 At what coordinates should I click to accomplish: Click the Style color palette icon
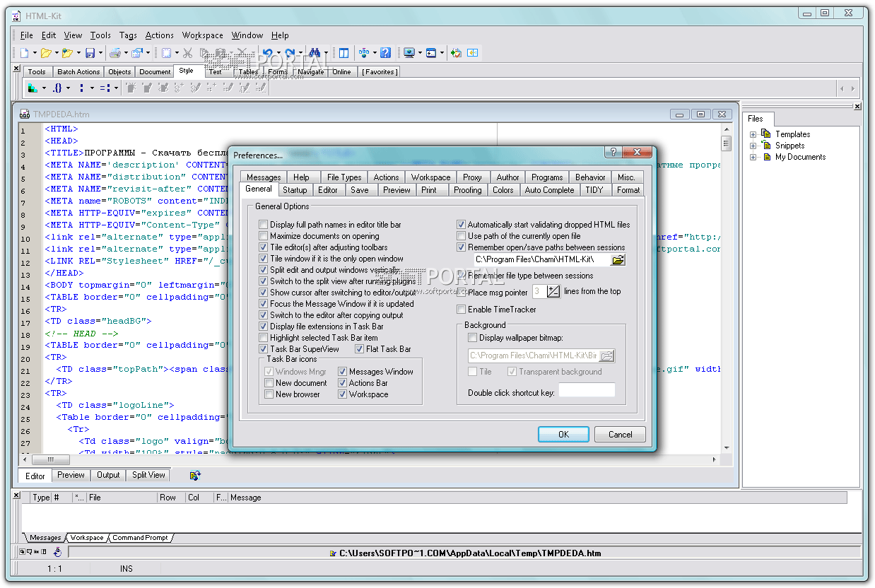33,88
